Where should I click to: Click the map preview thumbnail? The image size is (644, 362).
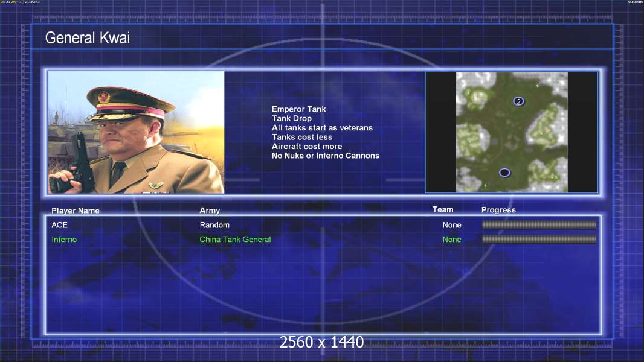tap(511, 132)
